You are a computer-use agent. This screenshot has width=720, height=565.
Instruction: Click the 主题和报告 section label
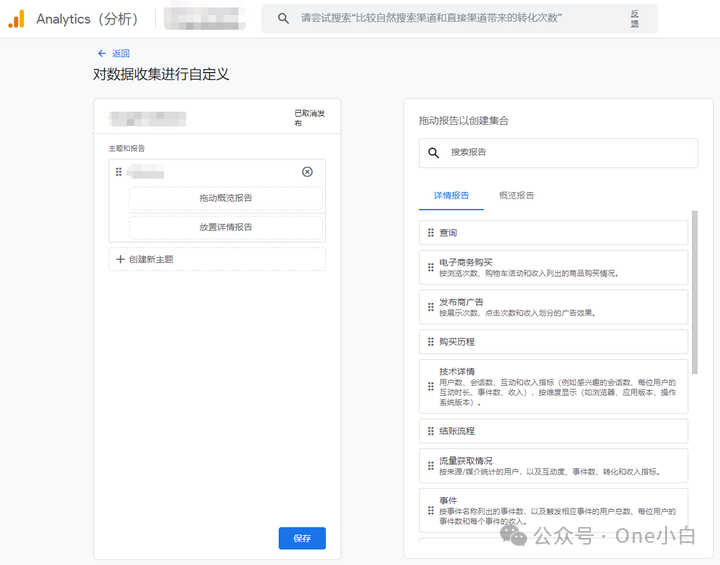tap(127, 148)
